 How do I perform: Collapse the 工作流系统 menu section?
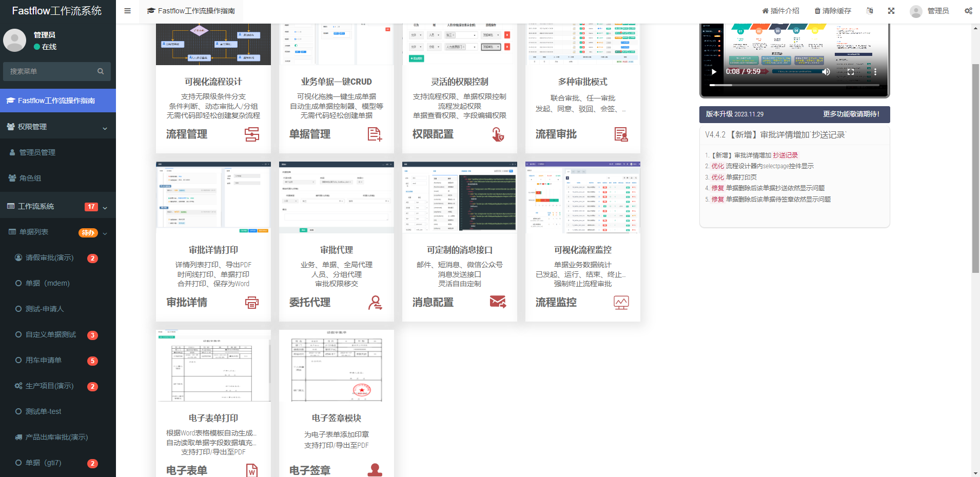click(x=58, y=206)
